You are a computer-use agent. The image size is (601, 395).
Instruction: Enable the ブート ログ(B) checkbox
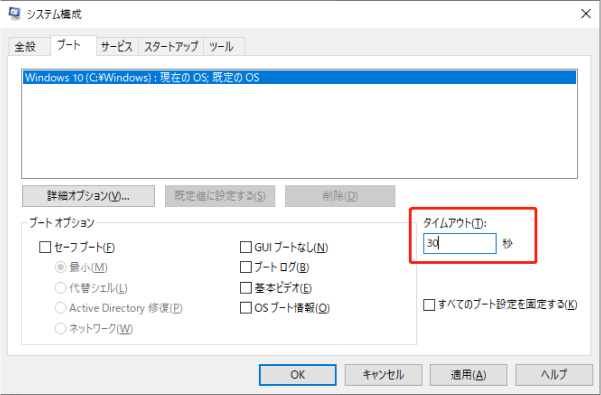coord(246,267)
